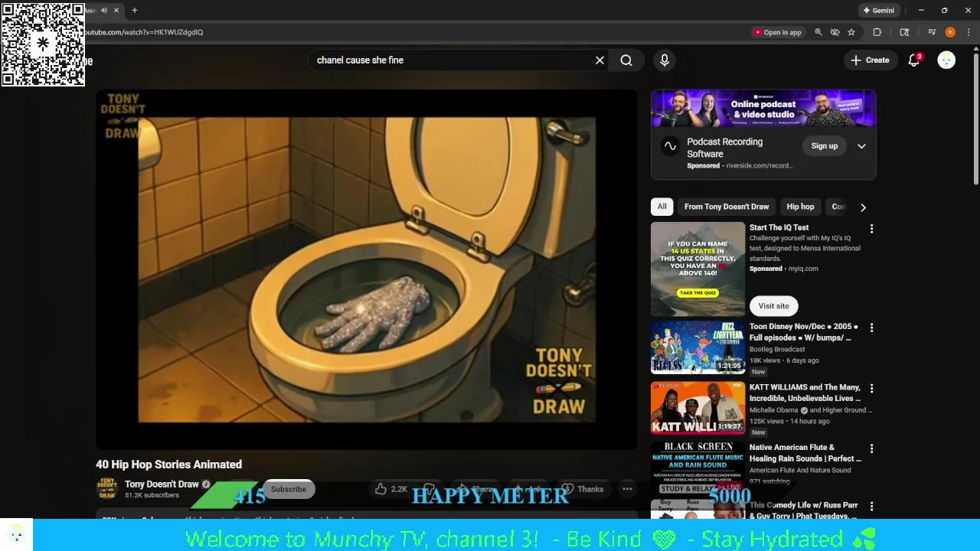The image size is (980, 551).
Task: Click the video title 40 Hip Hop Stories Animated
Action: tap(168, 465)
